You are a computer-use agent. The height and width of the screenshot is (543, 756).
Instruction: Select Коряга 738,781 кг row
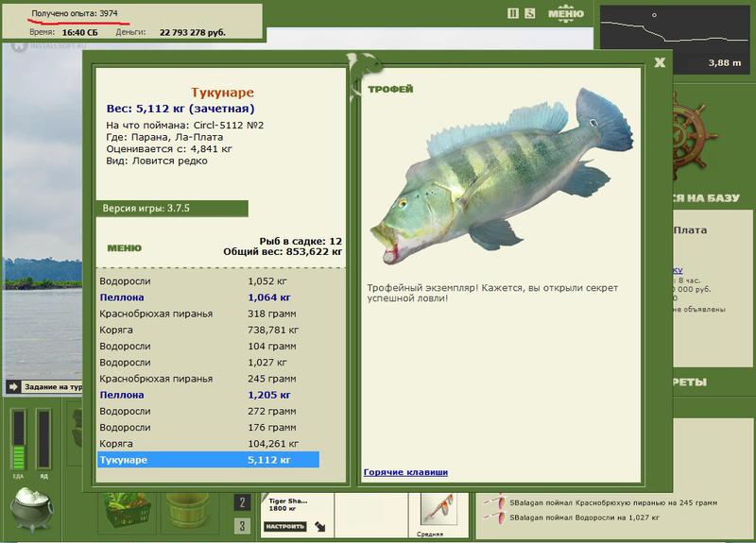[x=208, y=330]
